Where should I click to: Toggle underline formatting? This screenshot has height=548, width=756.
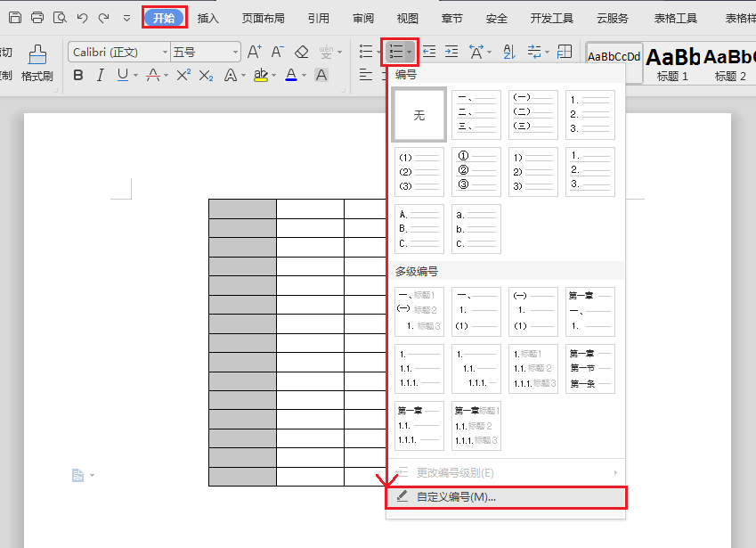pyautogui.click(x=123, y=75)
